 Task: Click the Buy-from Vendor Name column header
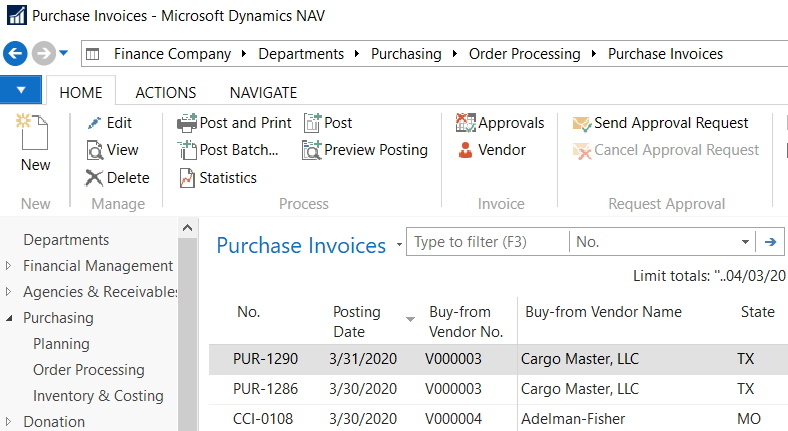point(603,312)
